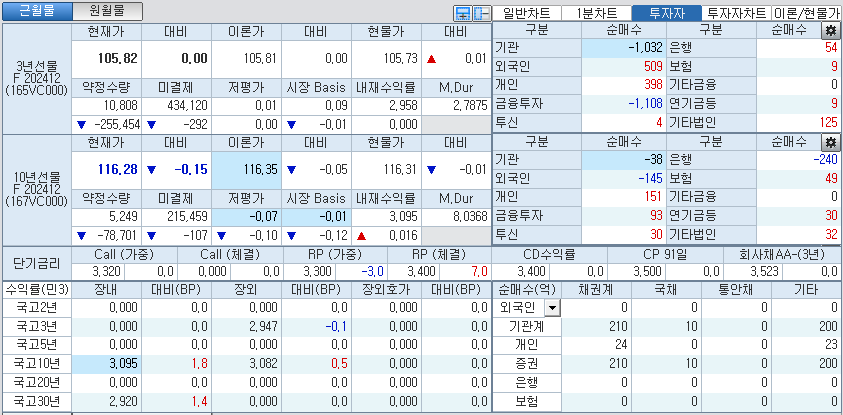Select the 근월물 tab
The image size is (843, 415).
pos(37,11)
